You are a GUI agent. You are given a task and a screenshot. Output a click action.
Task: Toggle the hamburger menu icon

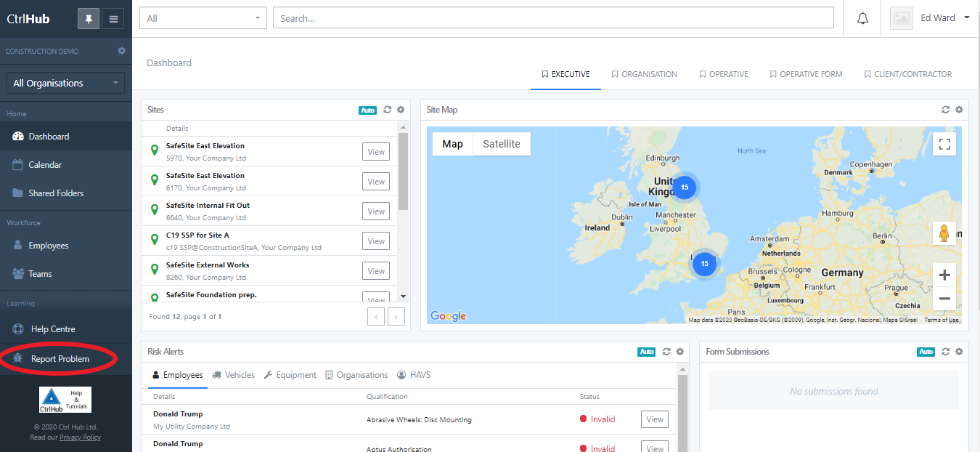pos(113,19)
